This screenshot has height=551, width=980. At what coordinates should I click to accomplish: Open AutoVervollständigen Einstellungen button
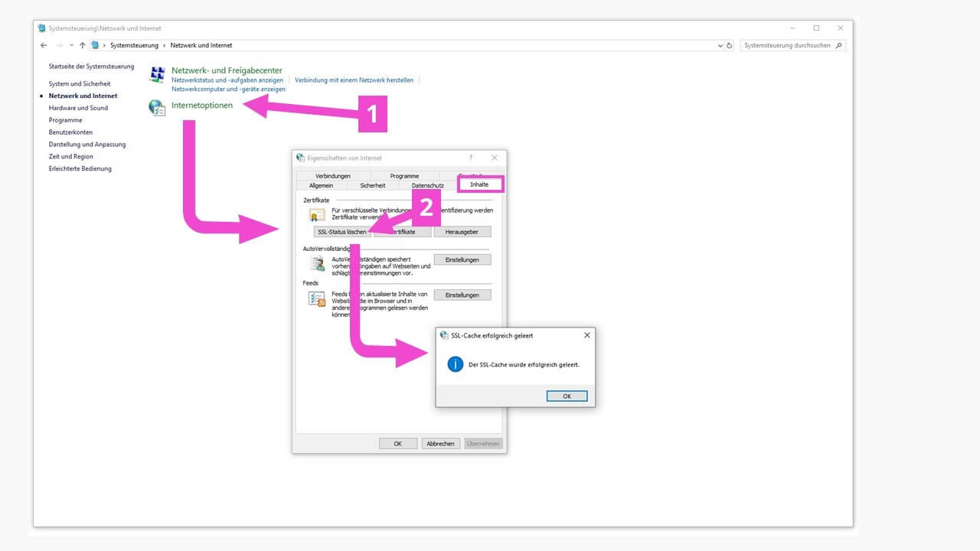tap(462, 259)
